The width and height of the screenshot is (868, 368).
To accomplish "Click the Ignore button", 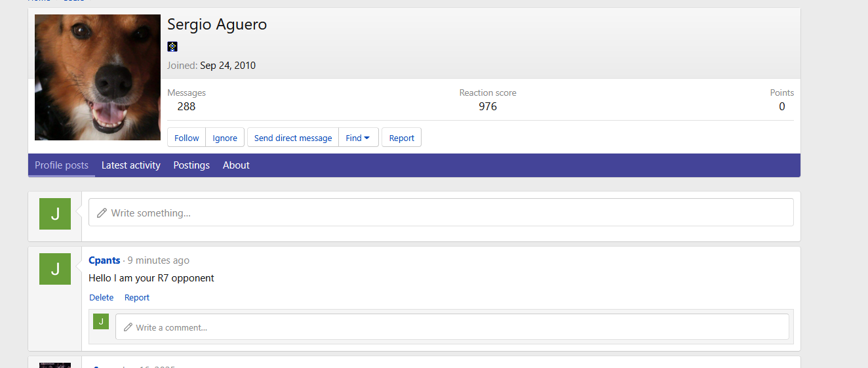I will pyautogui.click(x=225, y=138).
